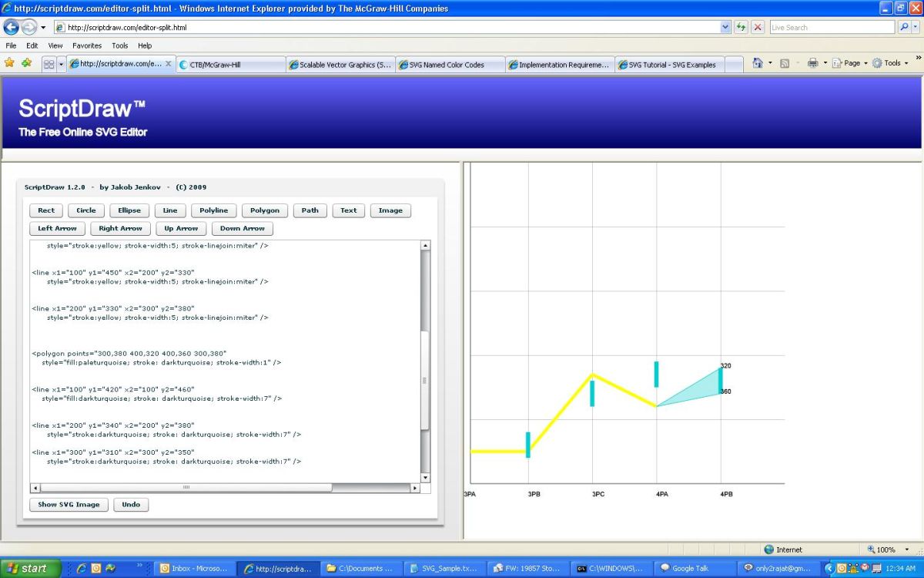Open the tab list dropdown arrow
924x578 pixels.
(62, 65)
